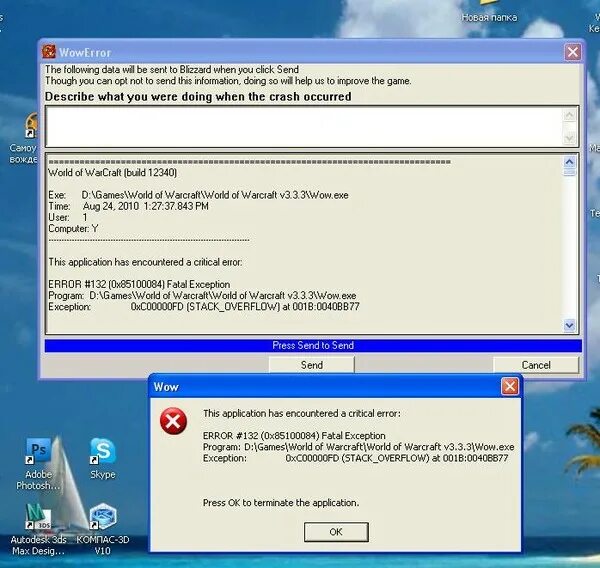Click 'Press OK to terminate the application' text
The width and height of the screenshot is (600, 568).
coord(281,503)
